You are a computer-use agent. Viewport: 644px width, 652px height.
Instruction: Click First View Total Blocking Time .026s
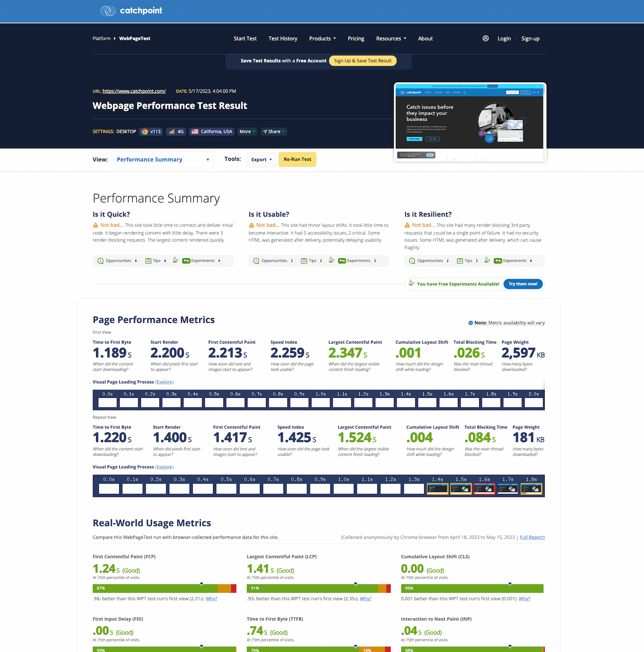(x=469, y=353)
